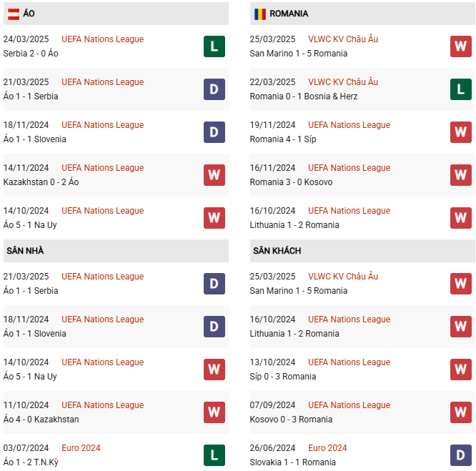This screenshot has height=471, width=476.
Task: Open VLWC KV Châu Âu link dated 22/03/2025
Action: tap(343, 82)
